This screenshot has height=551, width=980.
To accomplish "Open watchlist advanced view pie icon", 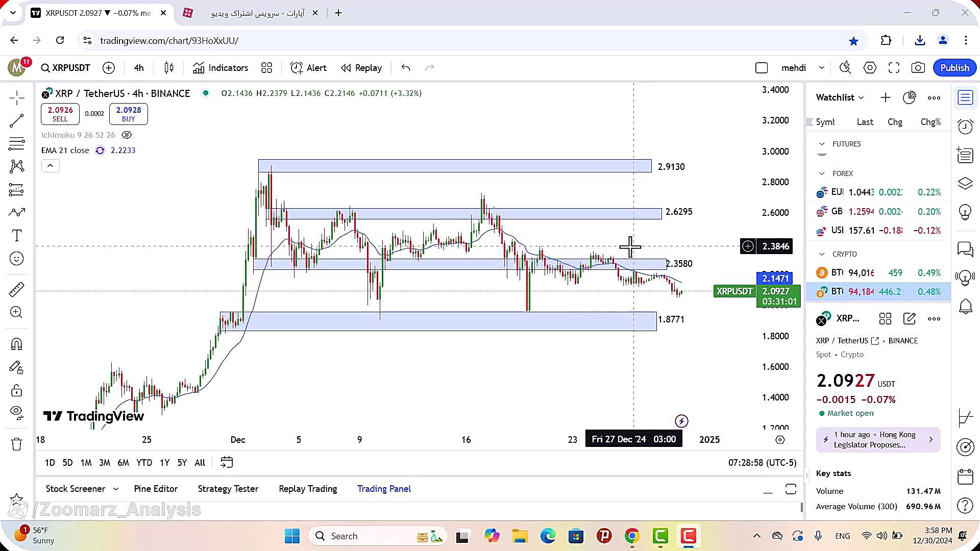I will [x=910, y=97].
